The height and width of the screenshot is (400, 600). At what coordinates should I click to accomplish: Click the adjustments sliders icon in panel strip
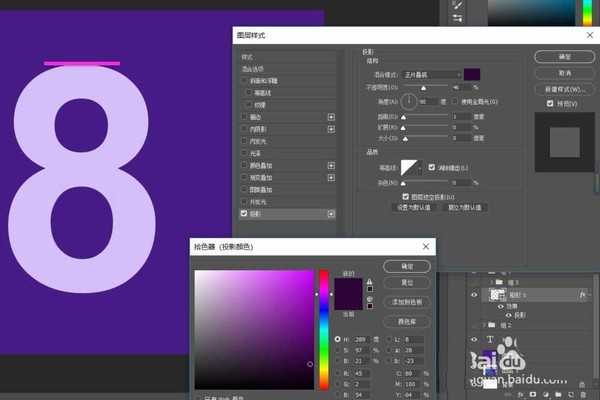click(x=458, y=19)
